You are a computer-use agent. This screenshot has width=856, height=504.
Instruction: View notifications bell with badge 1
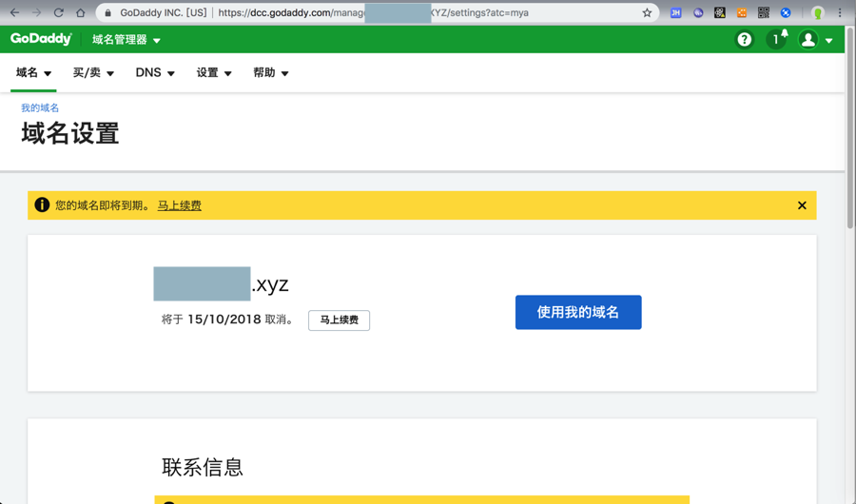[776, 39]
